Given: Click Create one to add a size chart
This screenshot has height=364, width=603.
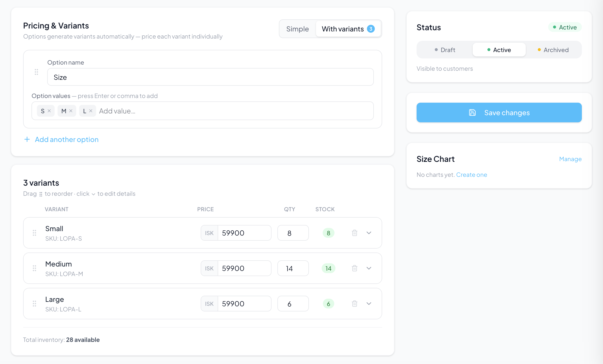Looking at the screenshot, I should click(x=471, y=174).
